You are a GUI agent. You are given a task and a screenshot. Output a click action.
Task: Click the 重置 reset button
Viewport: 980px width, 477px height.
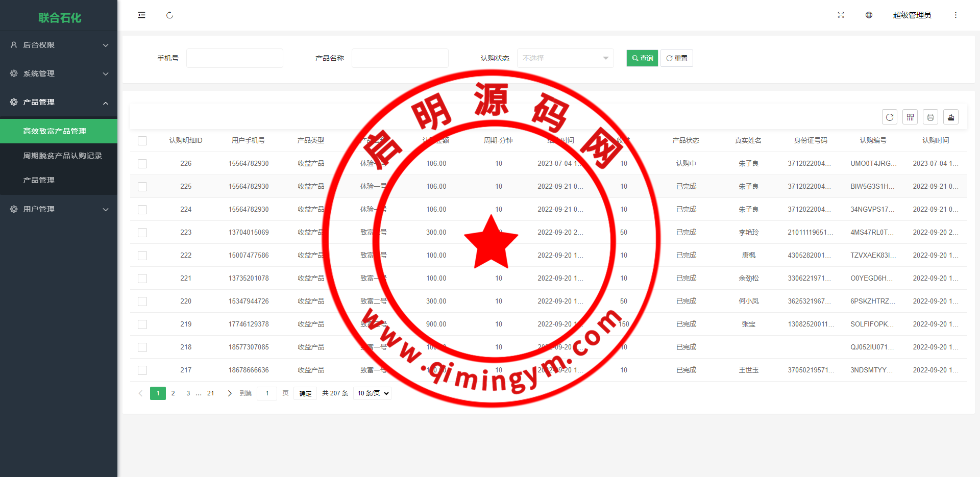tap(677, 58)
